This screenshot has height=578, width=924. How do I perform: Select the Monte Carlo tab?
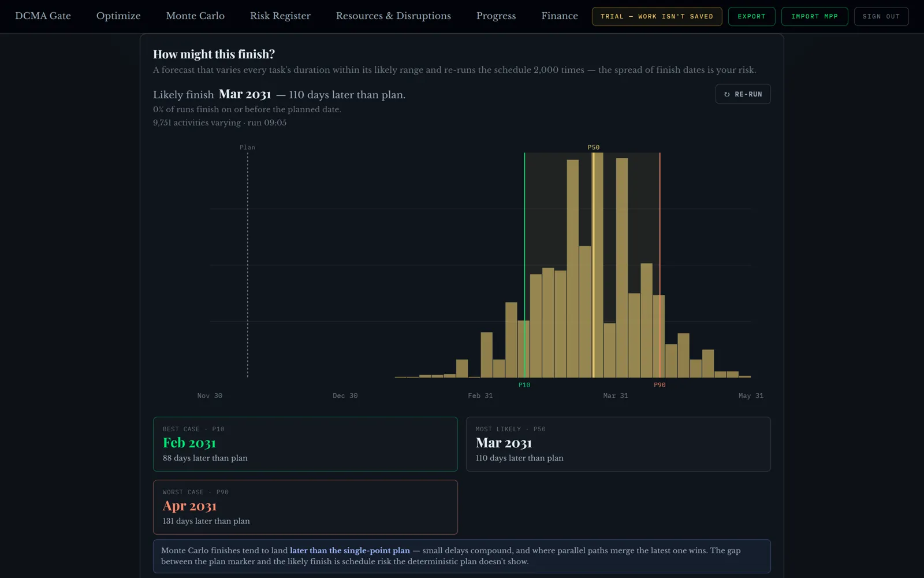tap(195, 16)
